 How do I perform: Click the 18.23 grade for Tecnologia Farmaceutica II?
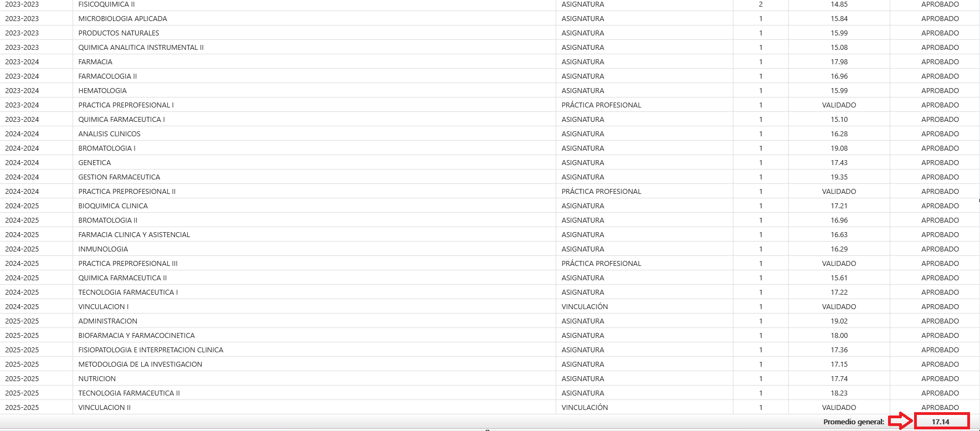[x=839, y=393]
